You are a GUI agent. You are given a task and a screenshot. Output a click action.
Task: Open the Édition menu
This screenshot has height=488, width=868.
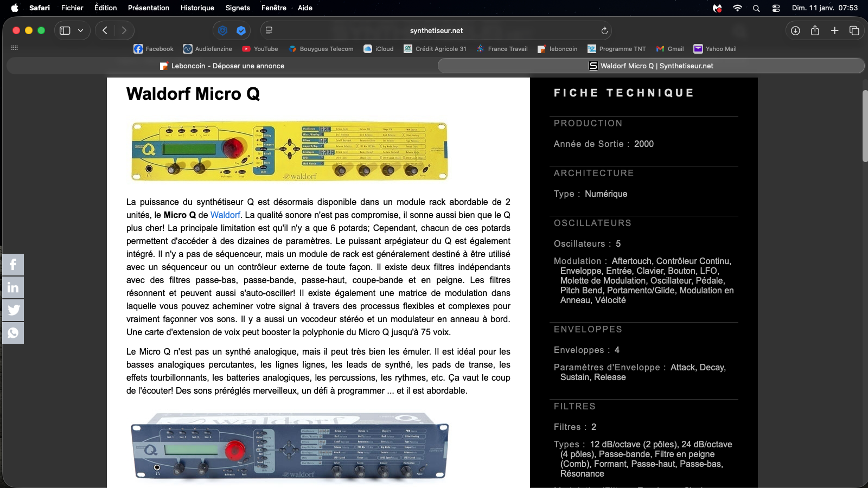[106, 8]
